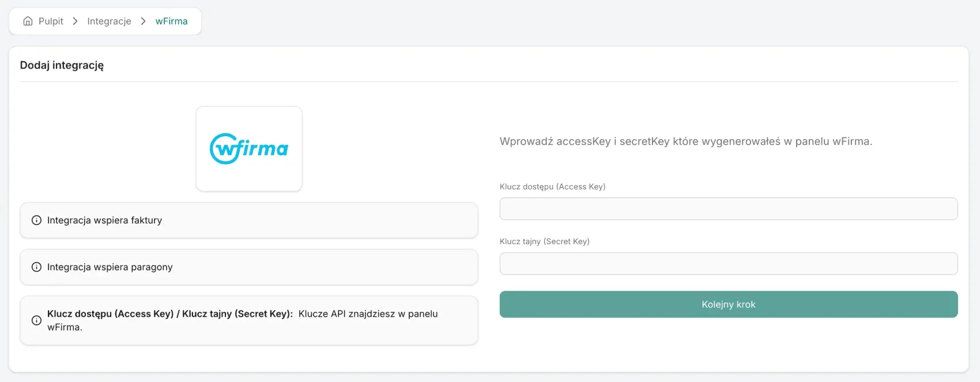
Task: Open the Pulpit breadcrumb link
Action: pos(51,21)
